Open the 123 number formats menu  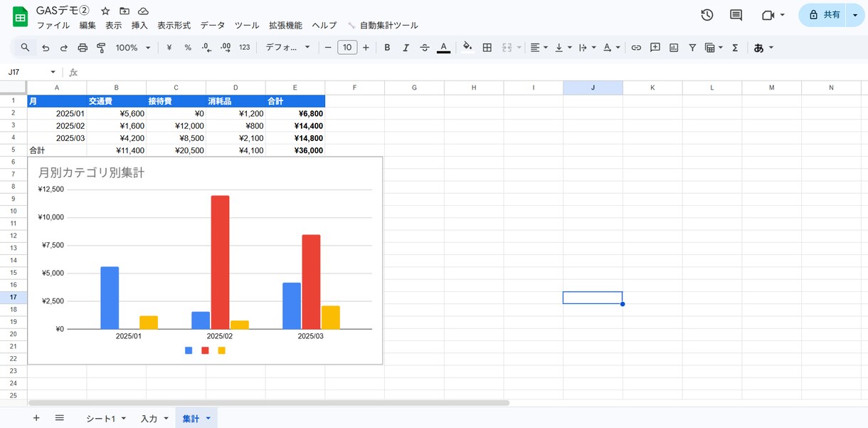[245, 48]
